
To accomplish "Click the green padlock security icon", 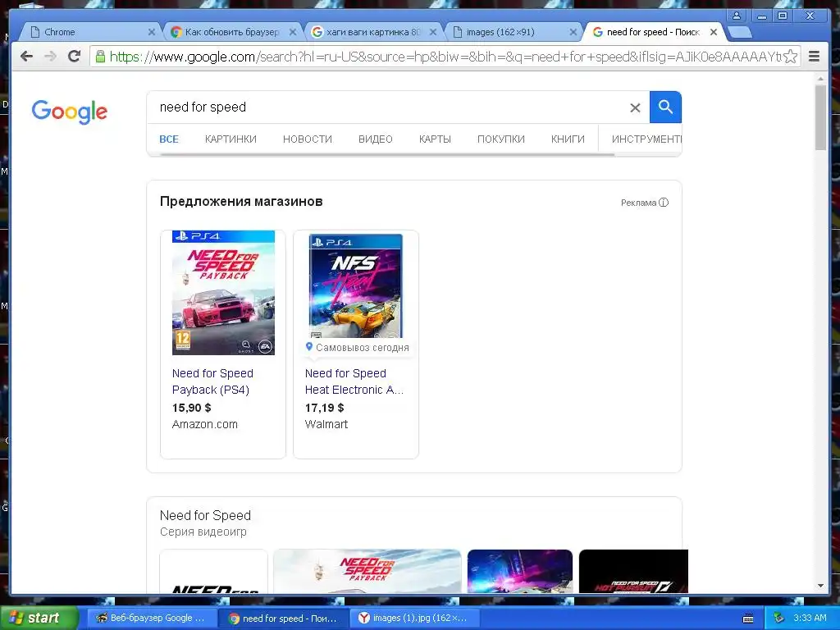I will pyautogui.click(x=99, y=57).
